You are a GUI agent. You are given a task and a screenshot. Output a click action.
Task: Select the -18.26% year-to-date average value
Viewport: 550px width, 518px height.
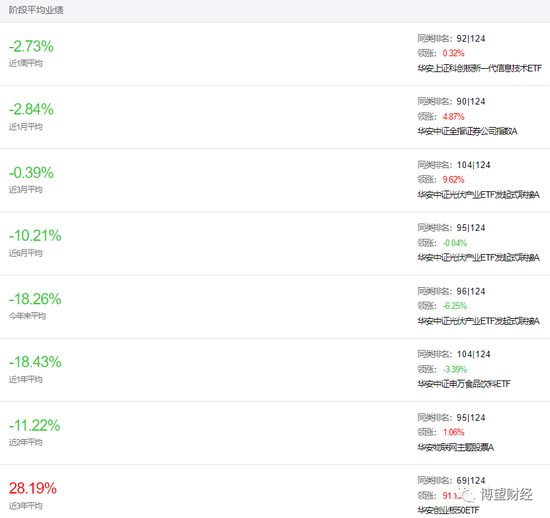35,299
